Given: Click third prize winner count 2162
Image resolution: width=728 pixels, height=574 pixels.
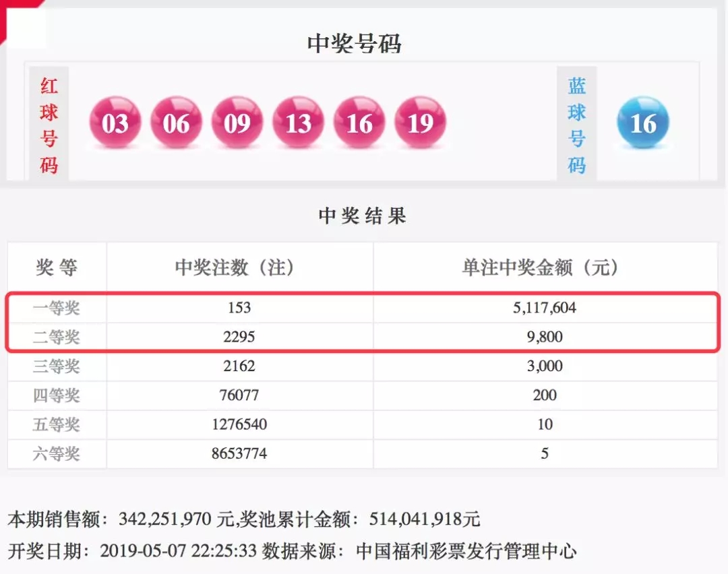Looking at the screenshot, I should pos(239,366).
